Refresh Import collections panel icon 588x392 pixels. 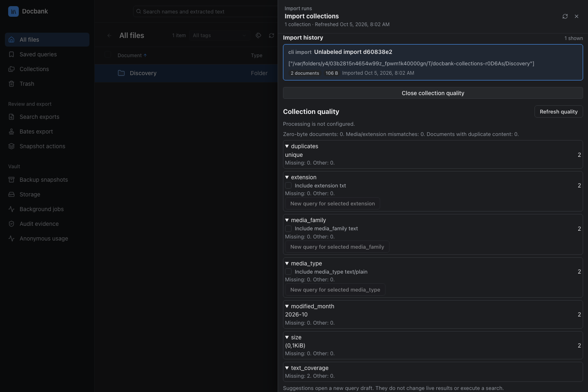(565, 16)
